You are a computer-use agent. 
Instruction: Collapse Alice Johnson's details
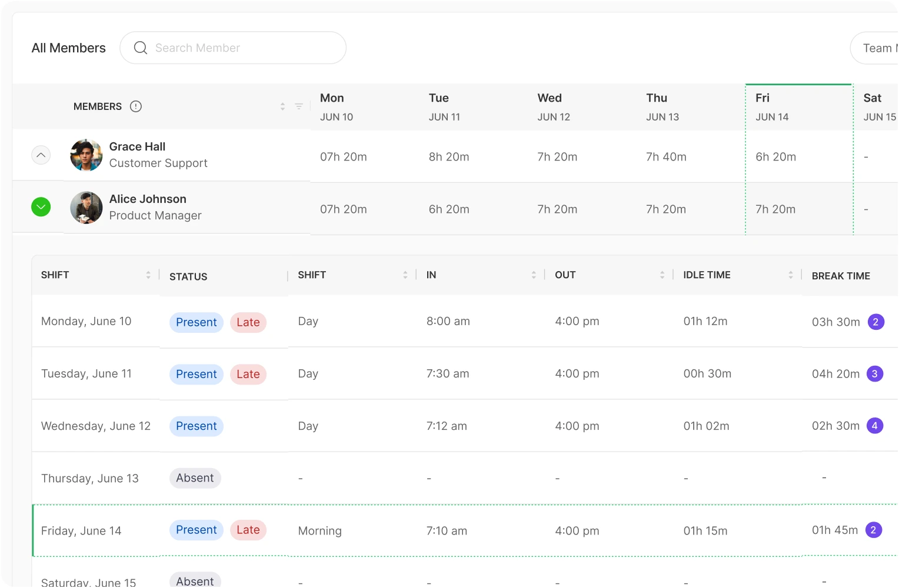tap(41, 207)
